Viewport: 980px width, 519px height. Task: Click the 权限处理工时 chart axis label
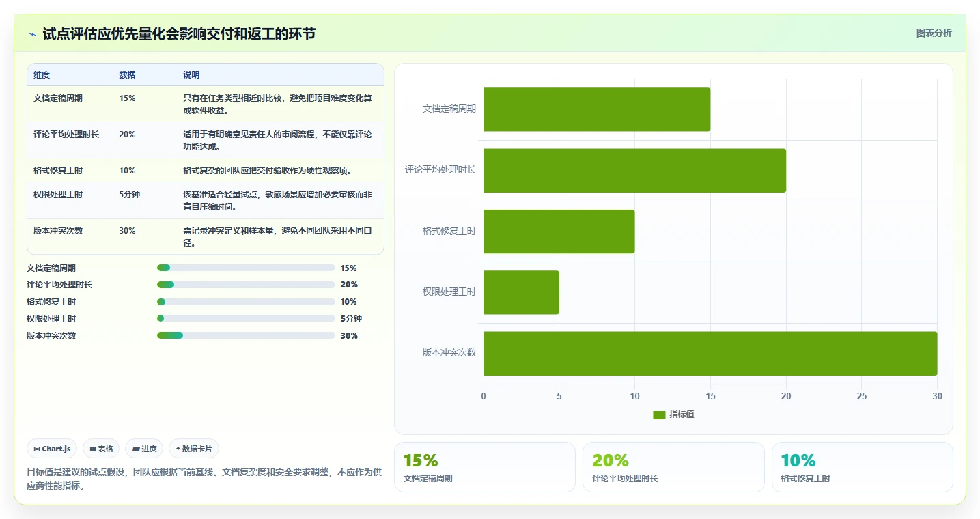coord(449,292)
